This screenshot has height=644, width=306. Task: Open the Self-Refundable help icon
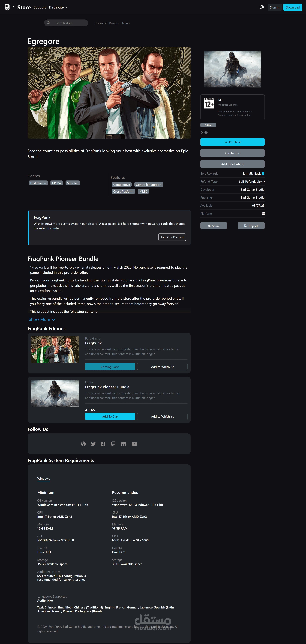(x=263, y=182)
